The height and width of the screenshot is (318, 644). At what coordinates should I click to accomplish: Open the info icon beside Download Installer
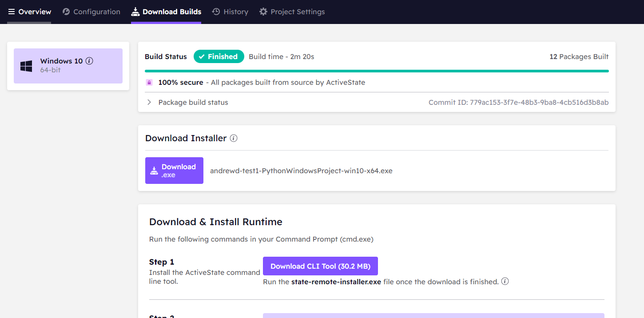tap(234, 139)
